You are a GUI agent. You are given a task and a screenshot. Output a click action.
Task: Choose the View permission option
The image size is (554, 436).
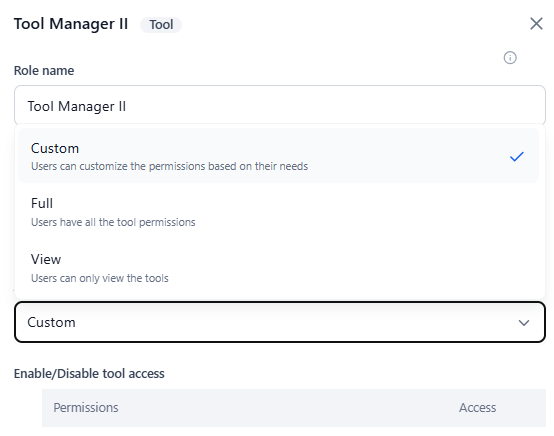click(278, 267)
